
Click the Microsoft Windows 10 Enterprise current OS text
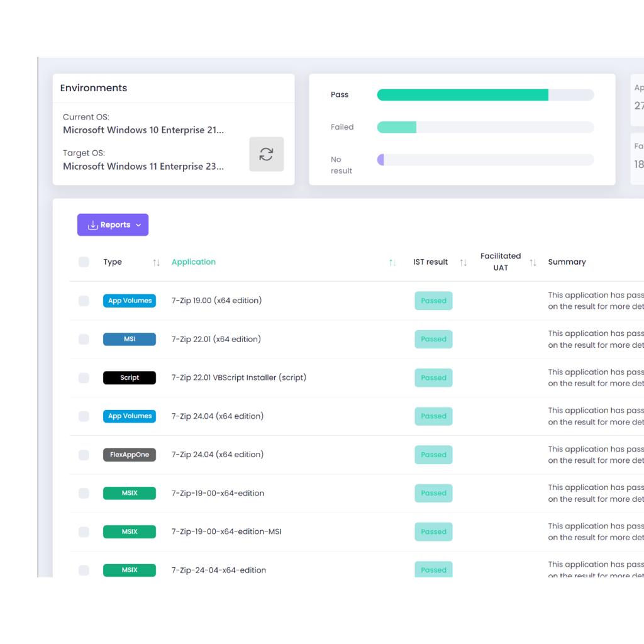[x=143, y=130]
